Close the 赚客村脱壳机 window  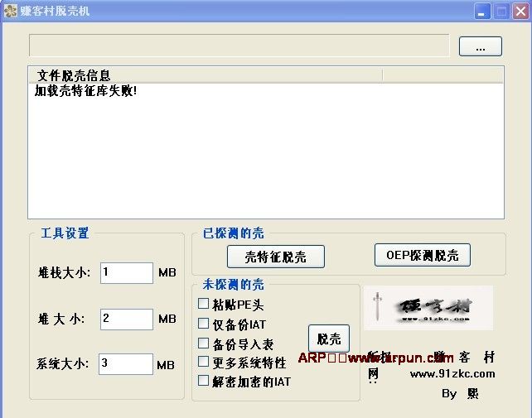tap(520, 12)
